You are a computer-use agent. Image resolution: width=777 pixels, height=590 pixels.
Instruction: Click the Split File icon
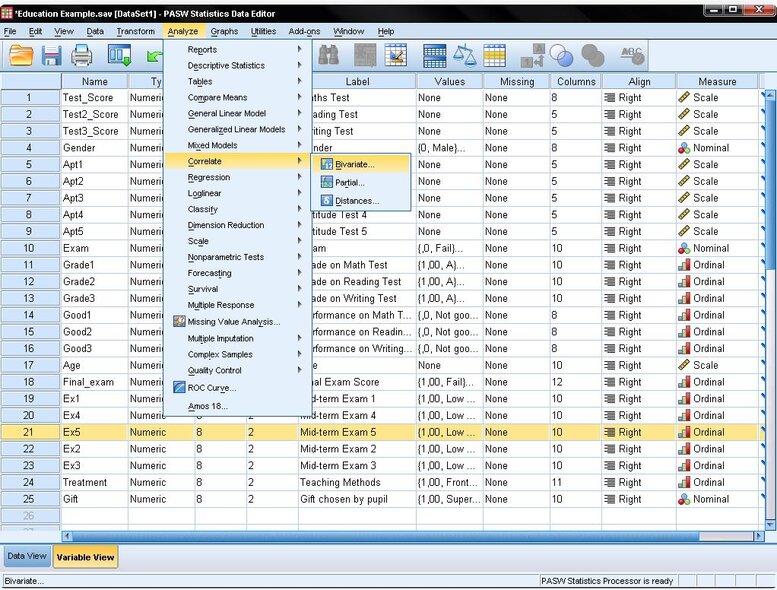(435, 55)
